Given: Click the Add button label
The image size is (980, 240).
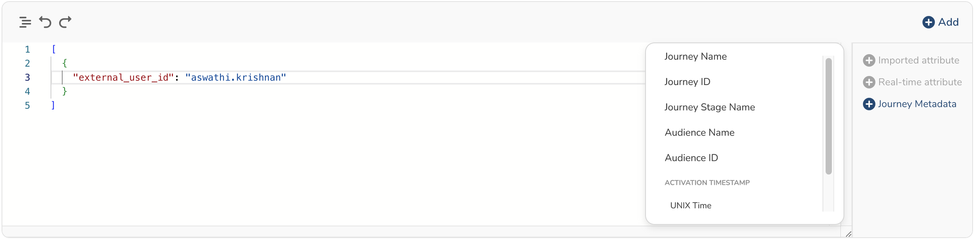Looking at the screenshot, I should click(948, 22).
